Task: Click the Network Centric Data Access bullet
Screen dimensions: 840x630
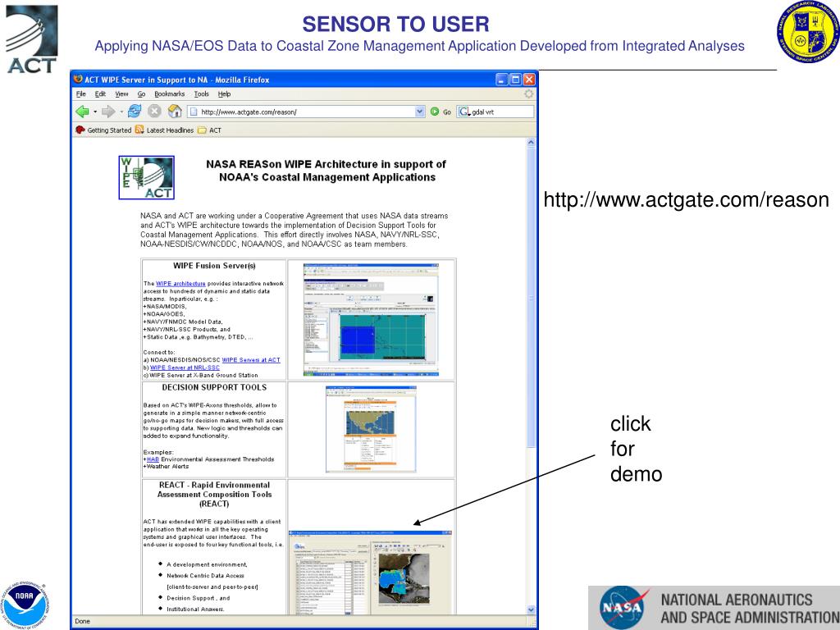Action: tap(205, 576)
